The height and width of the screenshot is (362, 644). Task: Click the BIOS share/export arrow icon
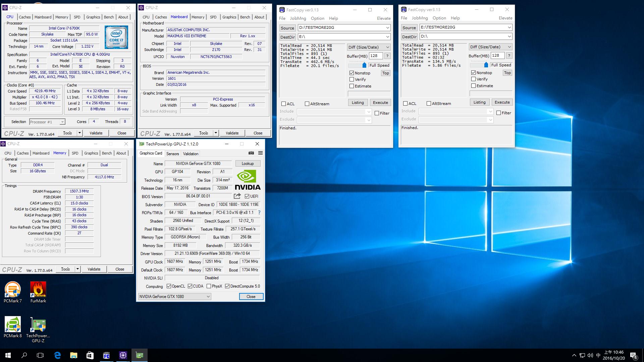pos(237,196)
